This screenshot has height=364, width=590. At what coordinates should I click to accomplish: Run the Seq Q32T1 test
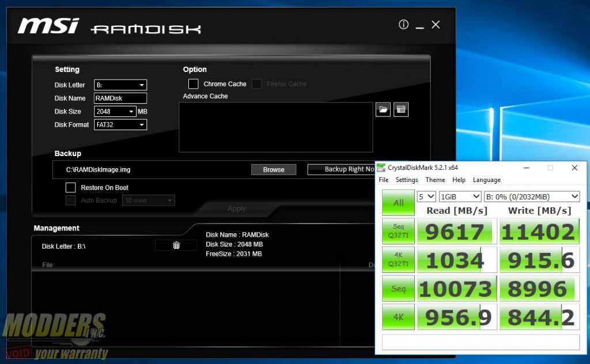pos(399,232)
